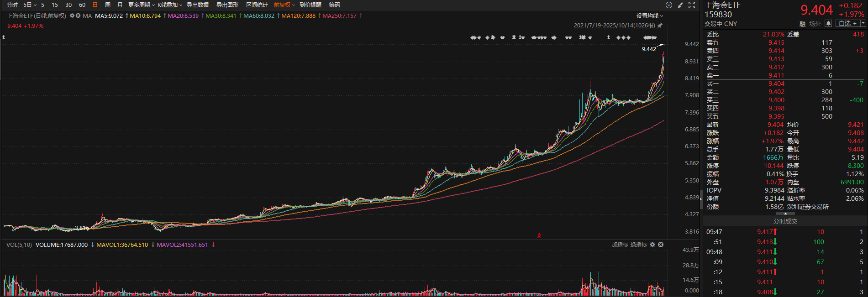
Task: Switch to daily K-line period
Action: [95, 5]
